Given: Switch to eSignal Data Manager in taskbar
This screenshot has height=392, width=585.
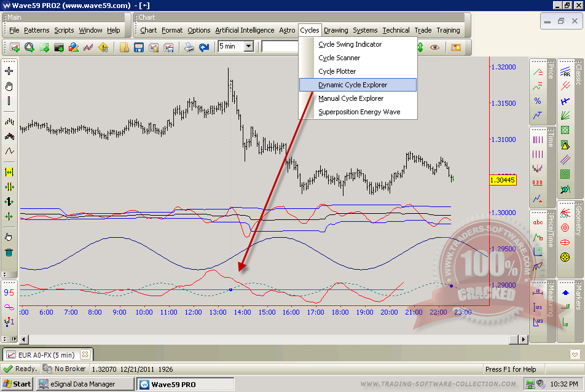Looking at the screenshot, I should pos(85,384).
